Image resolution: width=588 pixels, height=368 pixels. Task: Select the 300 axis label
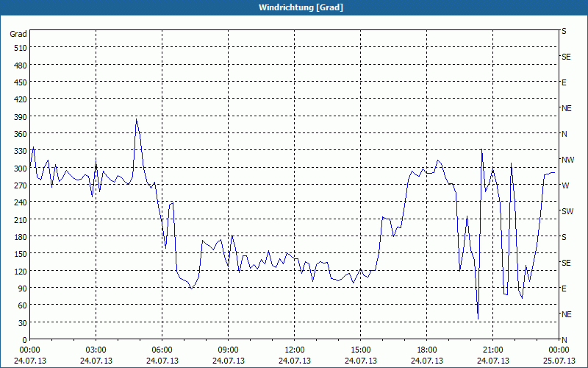coord(21,169)
